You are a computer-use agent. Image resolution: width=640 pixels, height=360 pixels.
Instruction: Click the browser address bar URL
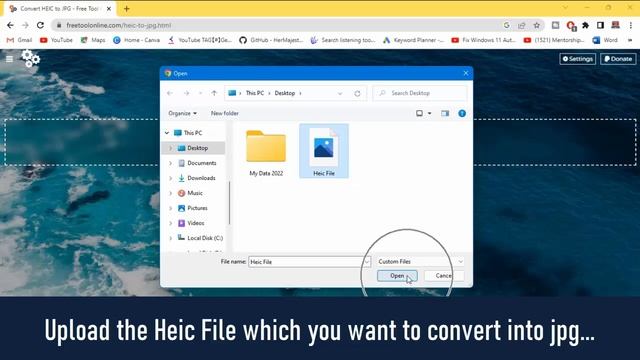click(x=118, y=25)
